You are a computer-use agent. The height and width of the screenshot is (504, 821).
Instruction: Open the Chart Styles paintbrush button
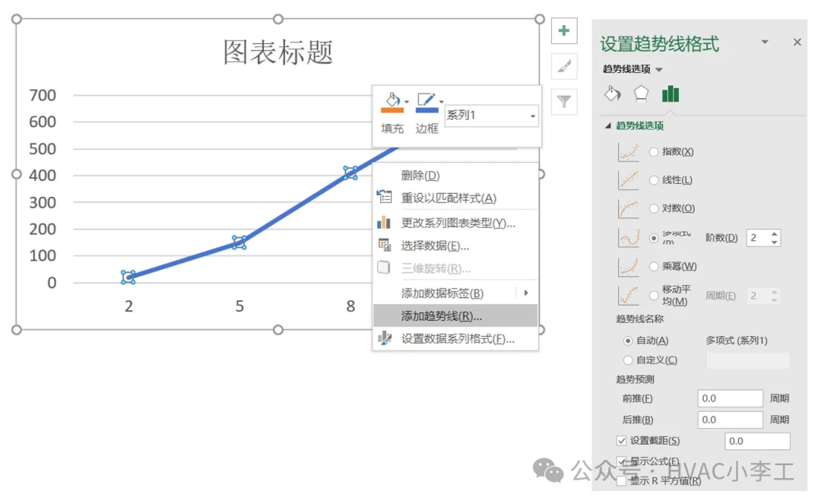tap(564, 66)
